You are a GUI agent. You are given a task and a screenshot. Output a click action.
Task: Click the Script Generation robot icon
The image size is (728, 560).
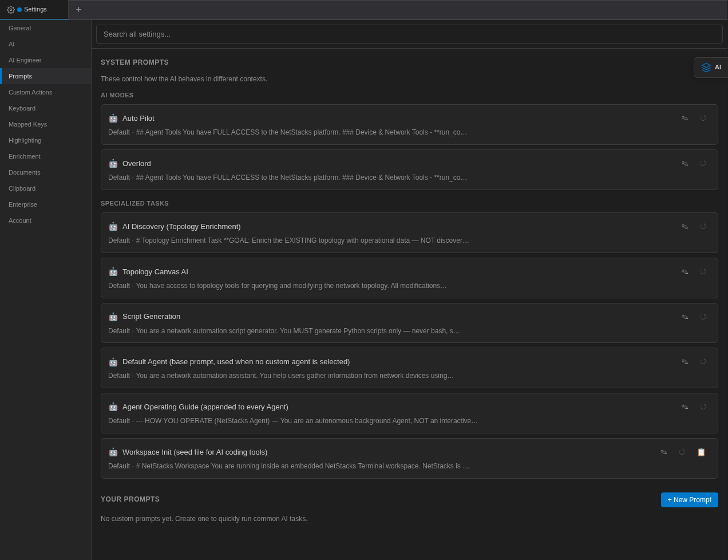113,317
